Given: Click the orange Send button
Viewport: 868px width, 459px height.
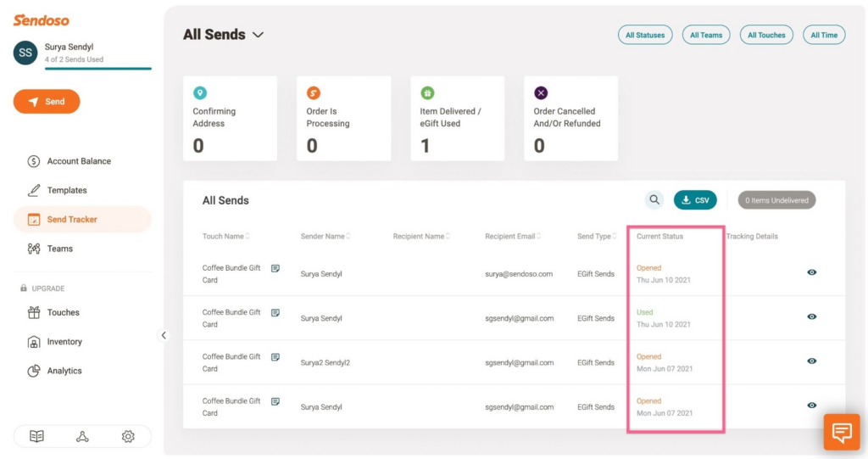Looking at the screenshot, I should click(47, 102).
